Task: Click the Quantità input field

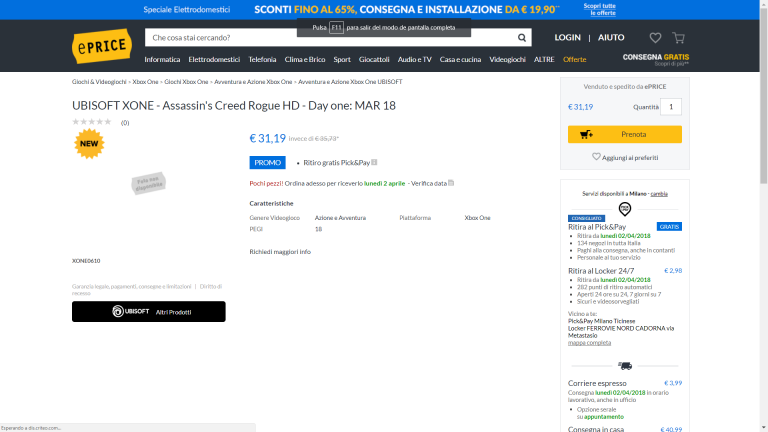Action: (670, 107)
